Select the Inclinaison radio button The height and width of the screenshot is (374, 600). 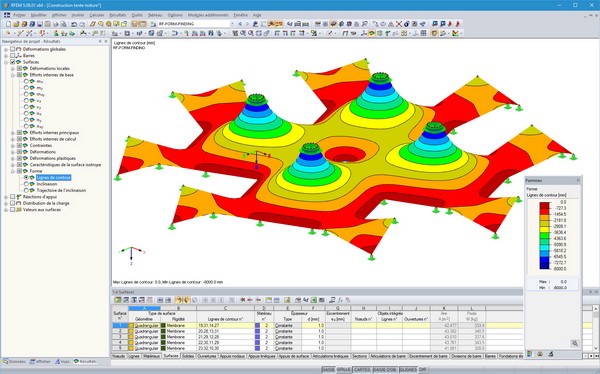point(26,184)
